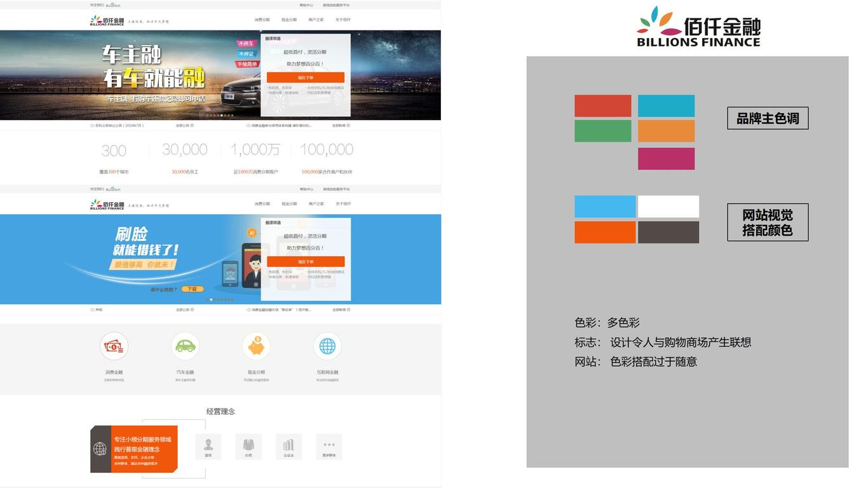
Task: Open 消费分期 menu in blue-banner page
Action: pyautogui.click(x=262, y=204)
